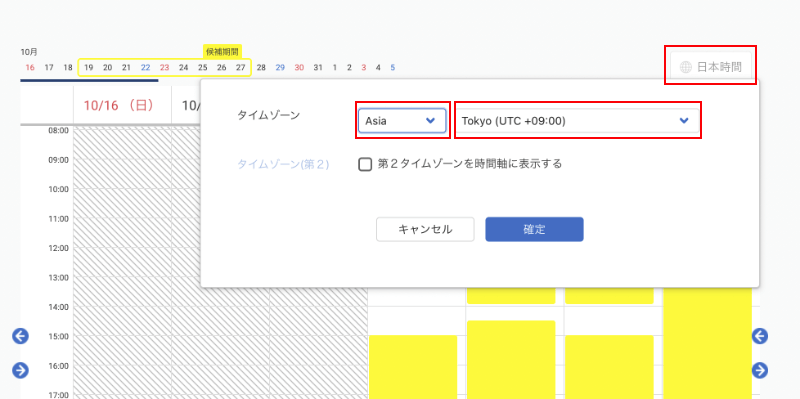Click the chevron in the Asia dropdown
The width and height of the screenshot is (800, 399).
(430, 121)
